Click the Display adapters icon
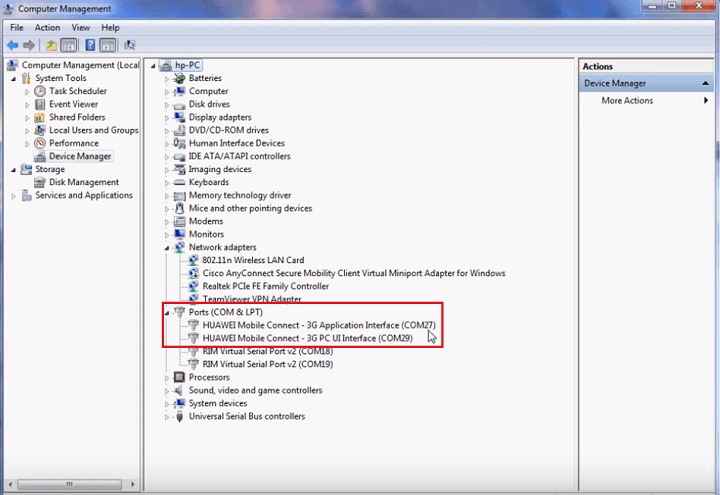Viewport: 720px width, 495px height. coord(179,117)
